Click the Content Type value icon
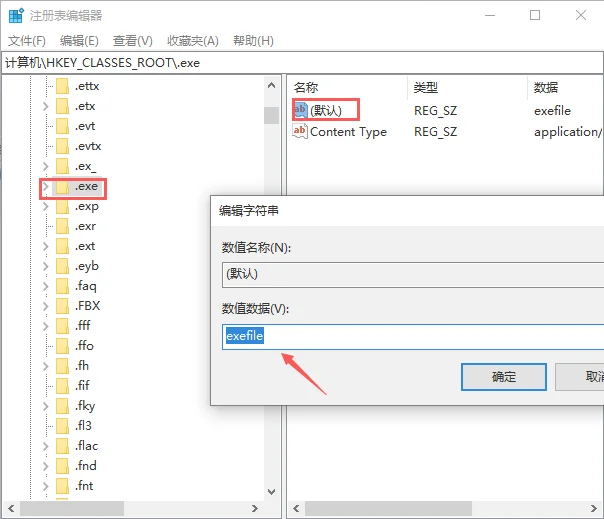Viewport: 604px width, 519px height. point(300,132)
